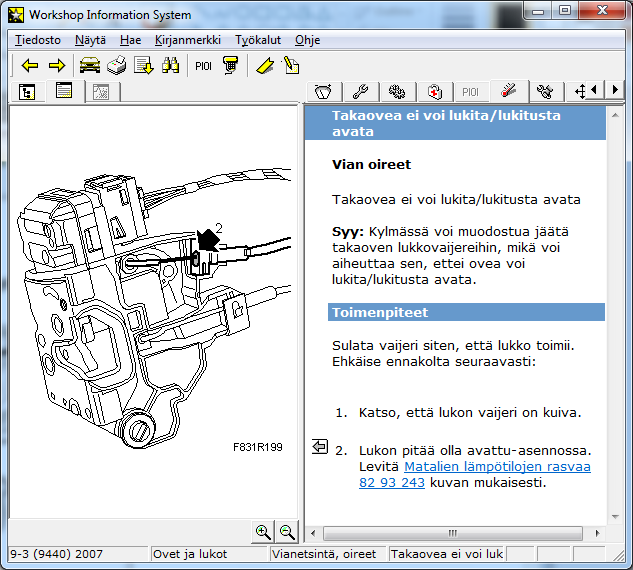Select the yellow highlighter marker tool

click(265, 65)
